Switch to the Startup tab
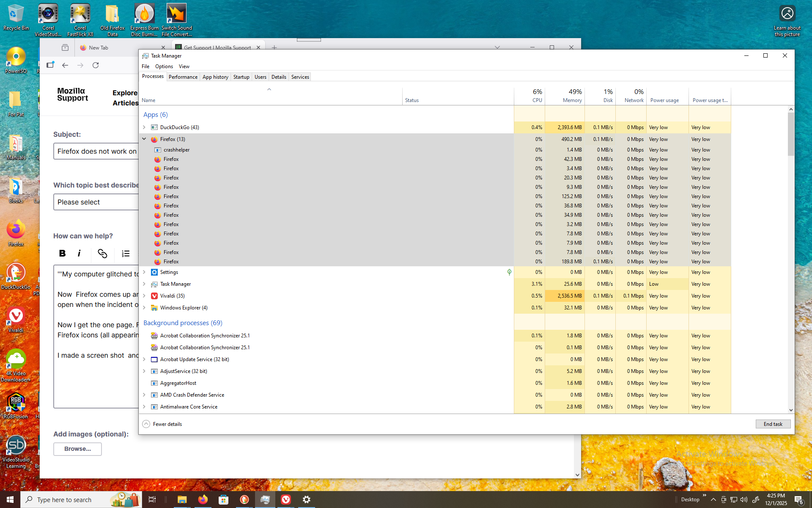The height and width of the screenshot is (508, 812). pyautogui.click(x=241, y=77)
